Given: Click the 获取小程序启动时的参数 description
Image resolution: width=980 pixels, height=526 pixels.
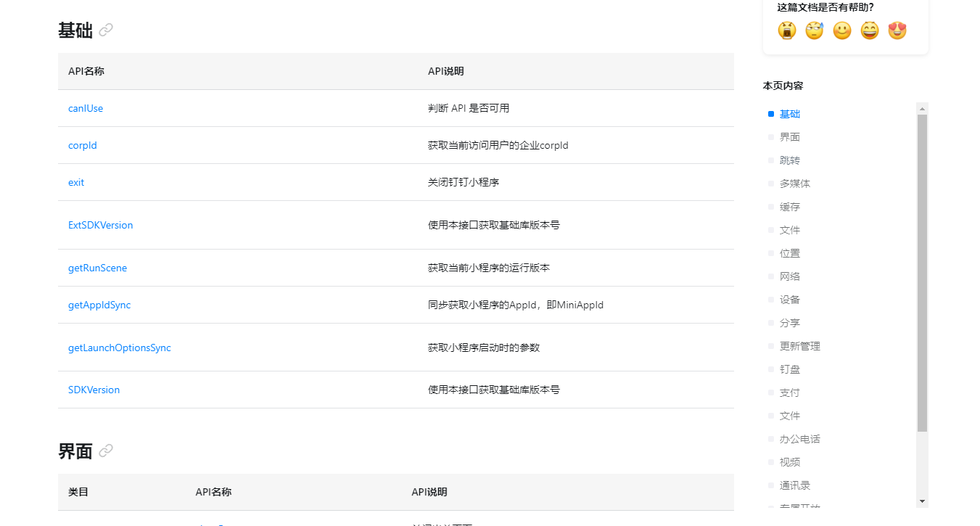Looking at the screenshot, I should click(484, 348).
